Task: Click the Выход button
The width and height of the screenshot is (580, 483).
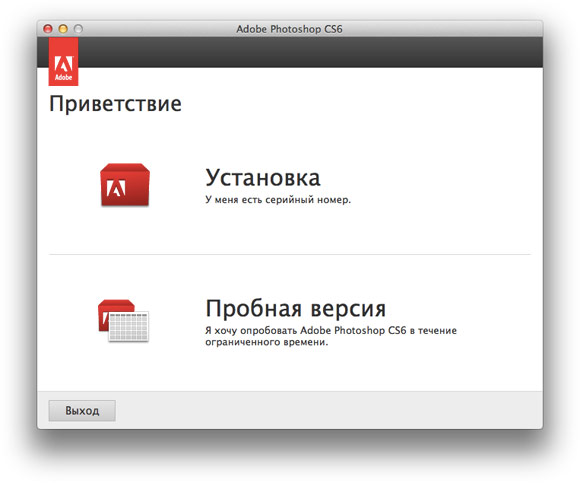Action: tap(82, 411)
